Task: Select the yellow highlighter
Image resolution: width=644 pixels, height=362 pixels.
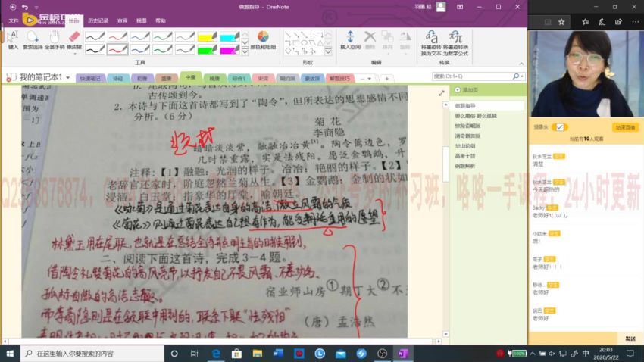Action: (207, 36)
